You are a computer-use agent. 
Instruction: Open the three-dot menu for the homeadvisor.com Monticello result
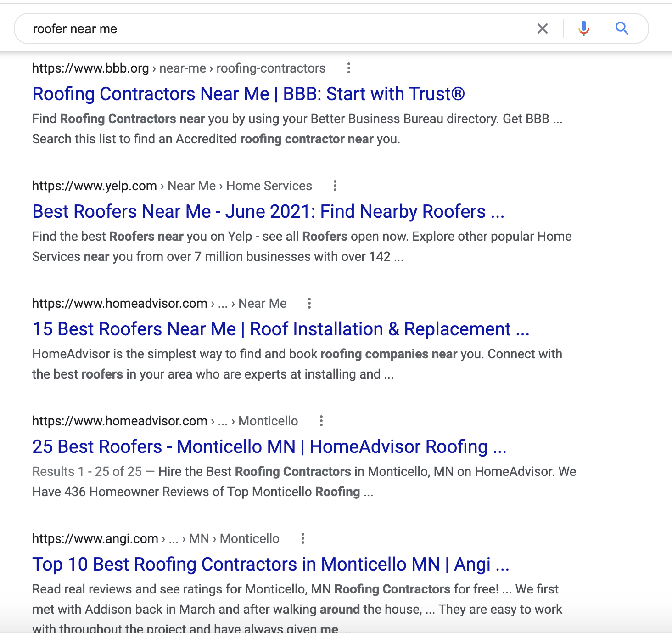coord(321,421)
